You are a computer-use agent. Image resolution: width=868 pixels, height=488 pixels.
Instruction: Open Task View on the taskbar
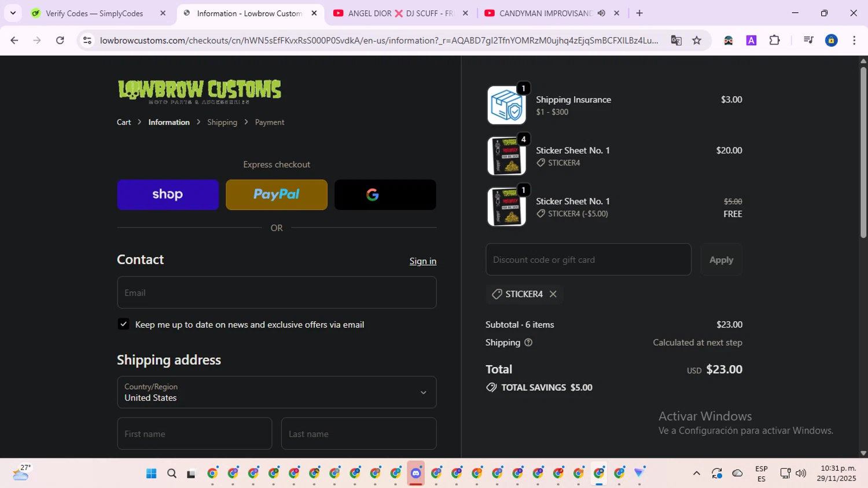[192, 474]
